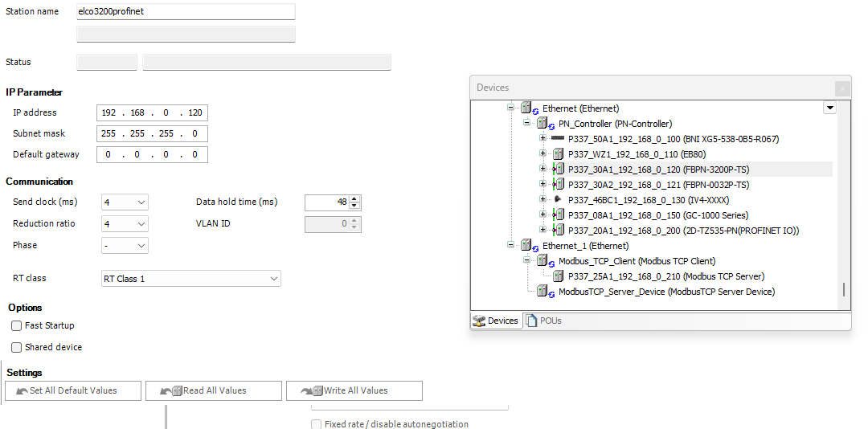Image resolution: width=868 pixels, height=429 pixels.
Task: Select the Devices tab
Action: (496, 321)
